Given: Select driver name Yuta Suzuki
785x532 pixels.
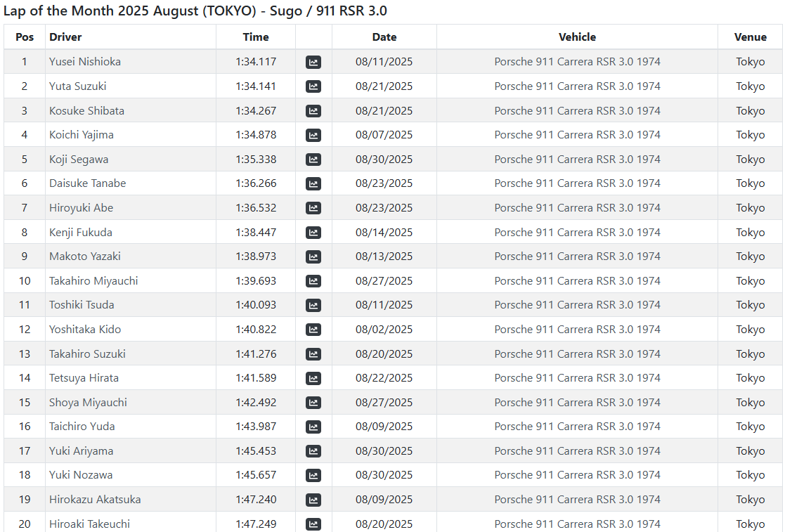Looking at the screenshot, I should point(77,86).
